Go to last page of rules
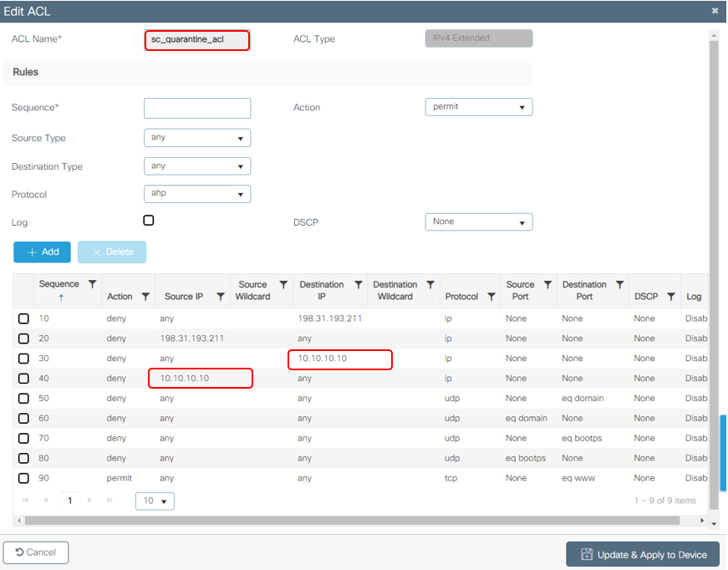 [109, 501]
